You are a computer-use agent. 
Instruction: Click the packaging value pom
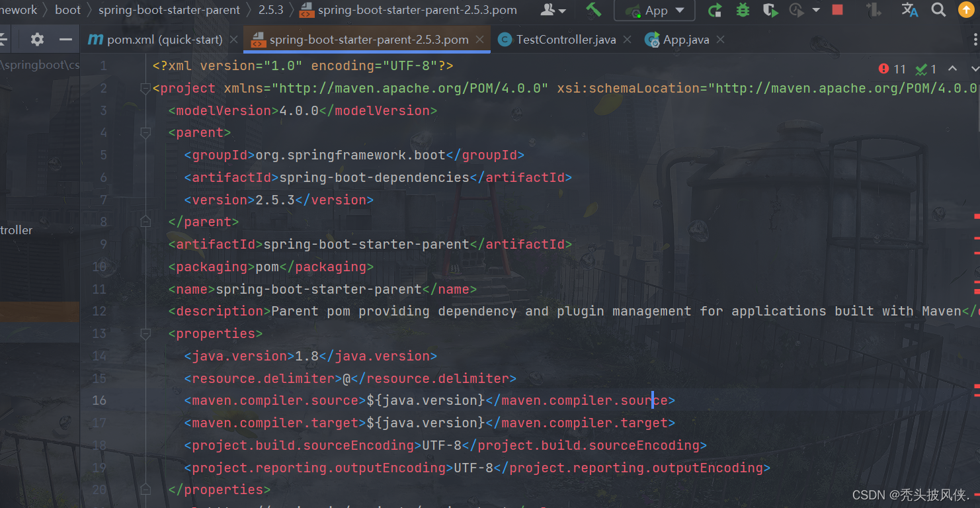267,267
